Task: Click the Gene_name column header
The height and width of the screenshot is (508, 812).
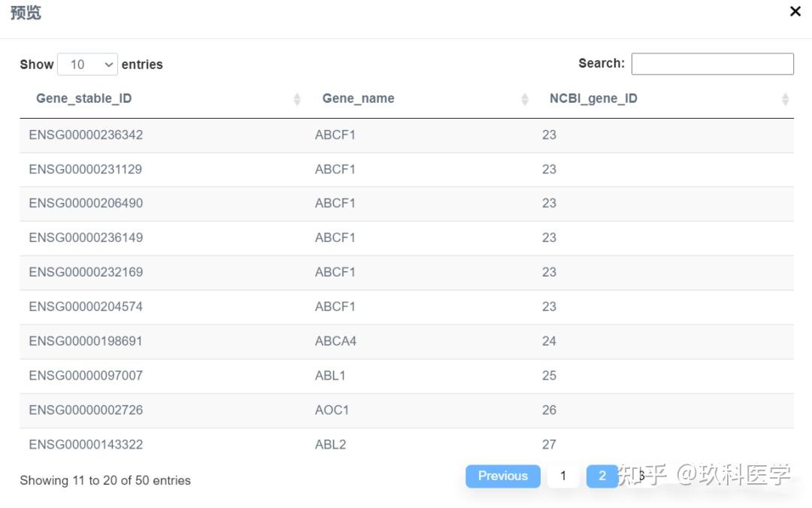Action: (x=358, y=98)
